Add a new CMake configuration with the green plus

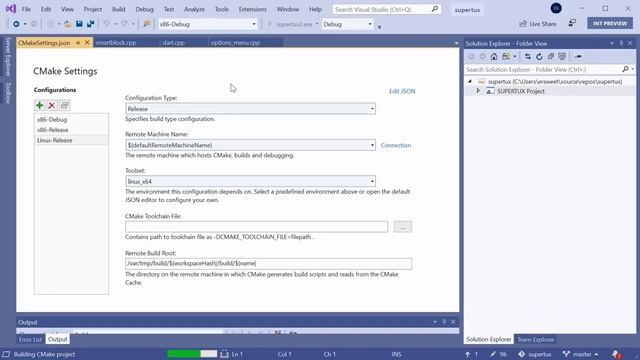click(x=40, y=106)
